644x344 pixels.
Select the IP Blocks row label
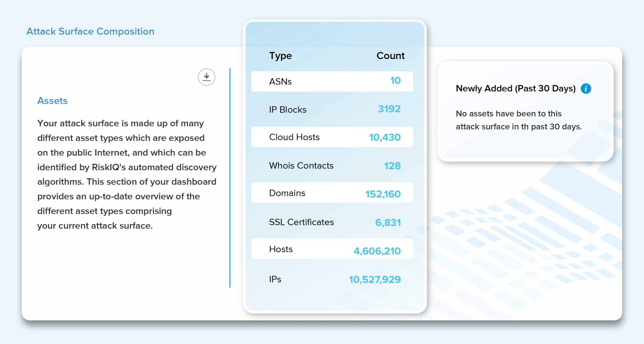coord(288,110)
